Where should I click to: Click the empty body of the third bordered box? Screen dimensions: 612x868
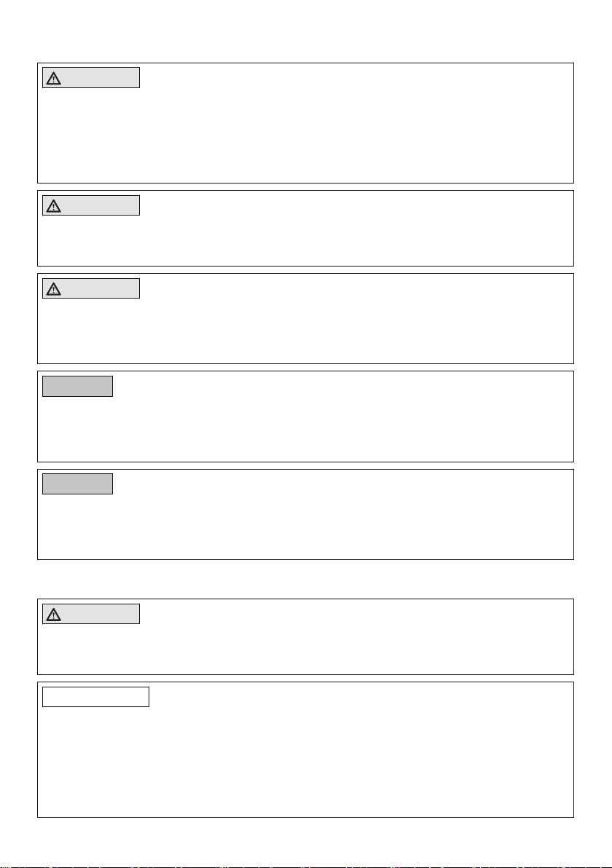[x=305, y=329]
